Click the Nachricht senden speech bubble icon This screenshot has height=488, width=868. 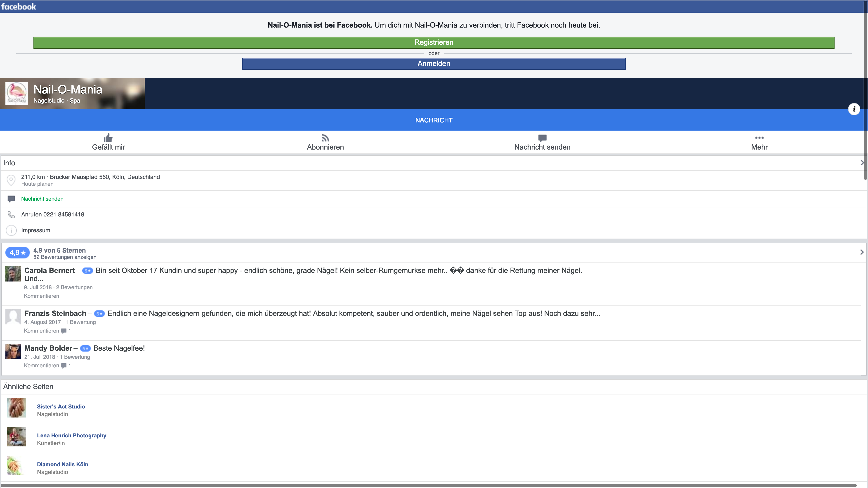click(x=542, y=138)
